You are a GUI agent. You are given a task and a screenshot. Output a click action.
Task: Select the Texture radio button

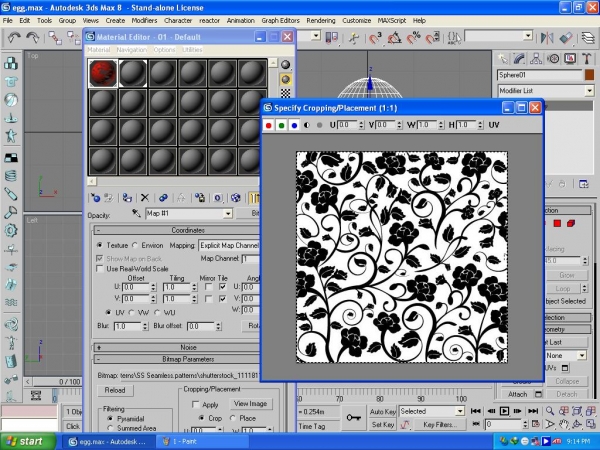[x=99, y=245]
